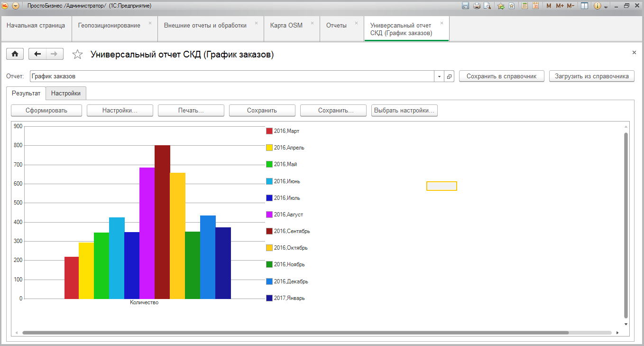Click the save diskette icon in title bar
644x346 pixels.
point(465,6)
